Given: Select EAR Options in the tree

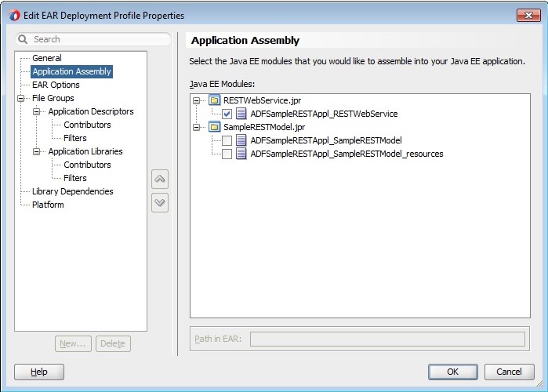Looking at the screenshot, I should tap(56, 85).
